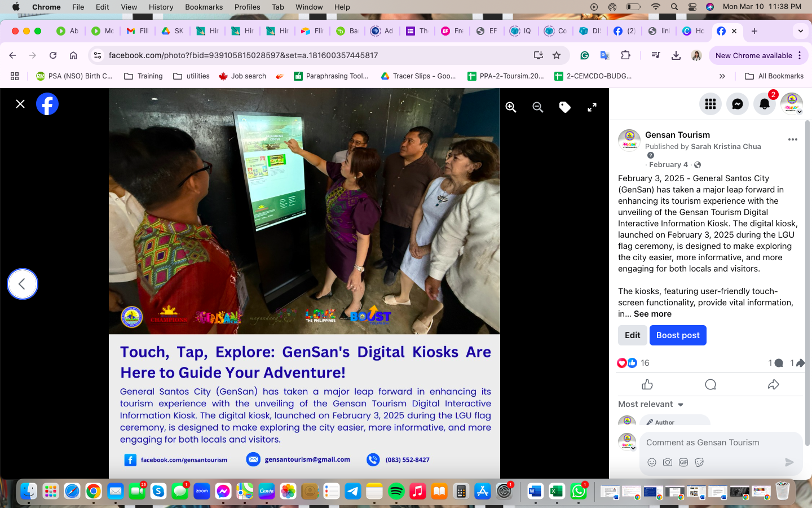
Task: Expand the tab search dropdown
Action: [x=801, y=31]
